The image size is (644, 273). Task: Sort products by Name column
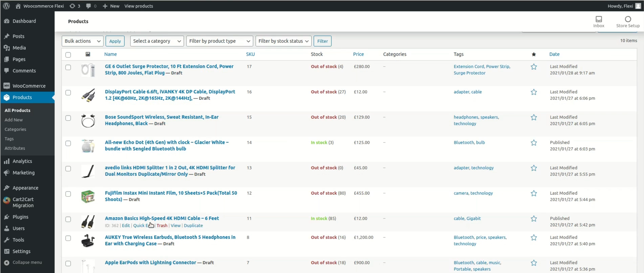click(x=110, y=54)
